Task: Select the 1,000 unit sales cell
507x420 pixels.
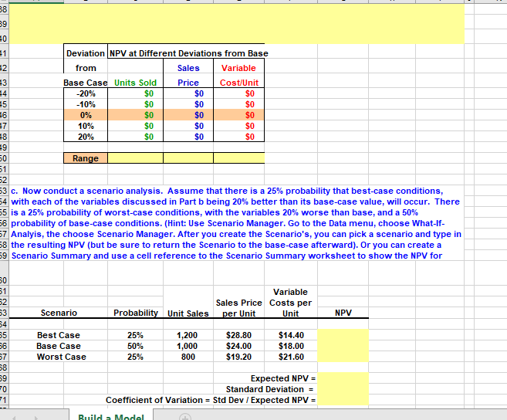Action: [x=188, y=346]
